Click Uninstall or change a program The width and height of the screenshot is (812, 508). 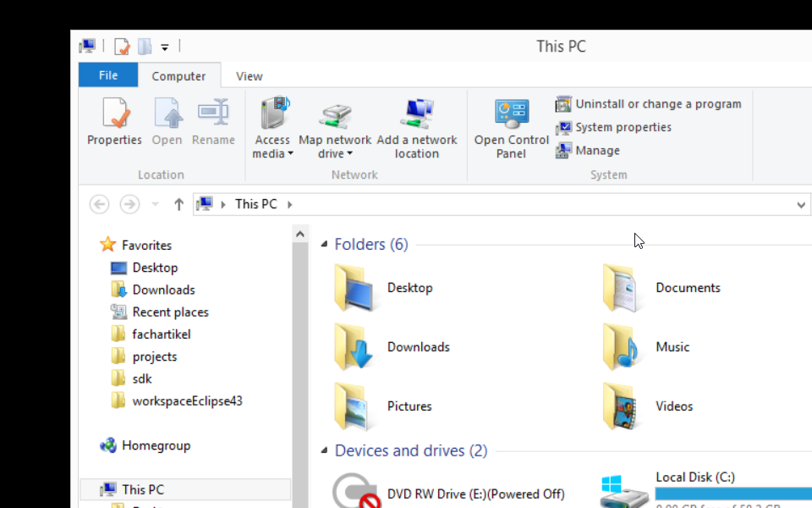(x=649, y=104)
